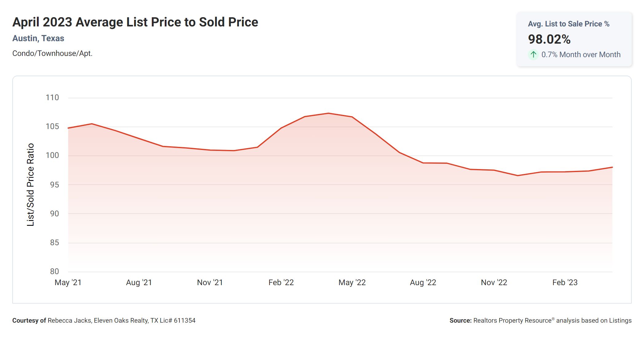
Task: Select the 'May '22' x-axis label
Action: [352, 282]
